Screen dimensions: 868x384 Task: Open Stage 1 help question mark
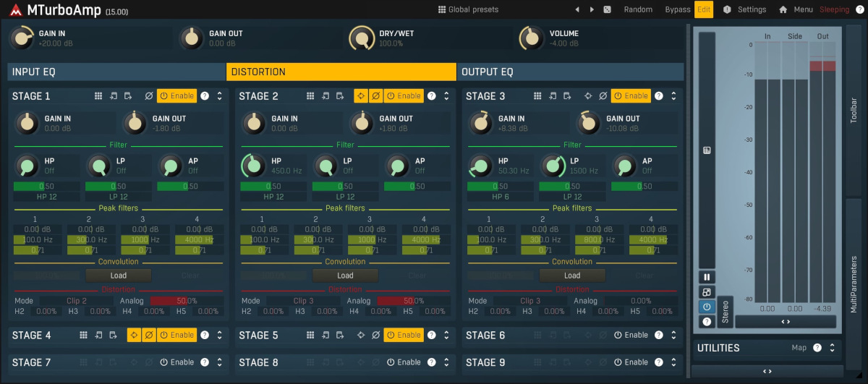[x=205, y=96]
